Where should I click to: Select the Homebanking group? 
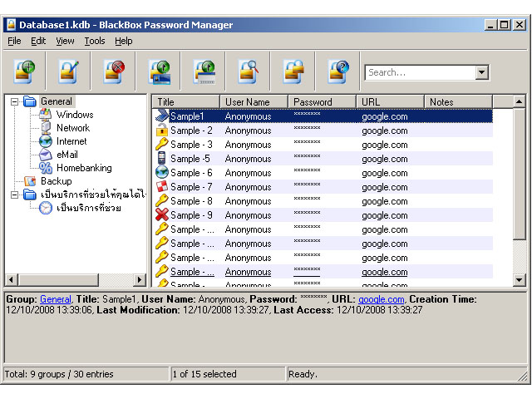84,168
